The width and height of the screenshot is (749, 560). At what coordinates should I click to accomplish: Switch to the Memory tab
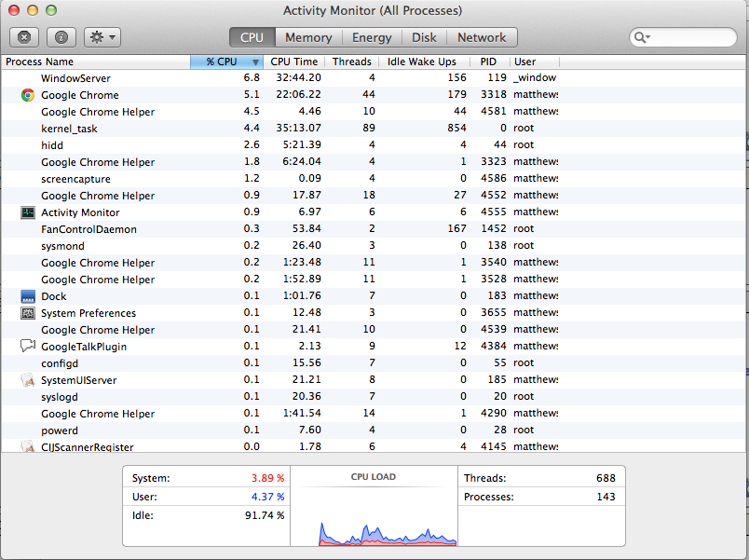click(x=308, y=37)
